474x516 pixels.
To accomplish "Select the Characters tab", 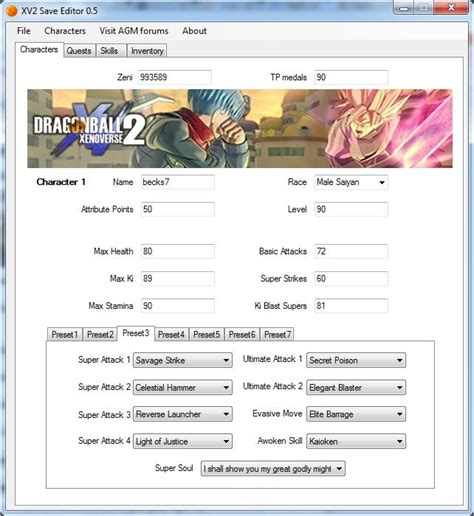I will coord(39,50).
